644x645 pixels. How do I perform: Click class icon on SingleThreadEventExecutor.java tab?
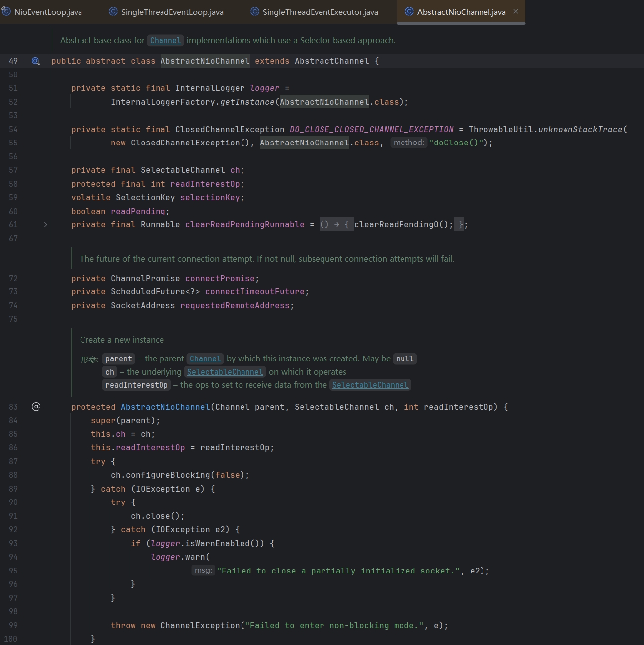(255, 11)
